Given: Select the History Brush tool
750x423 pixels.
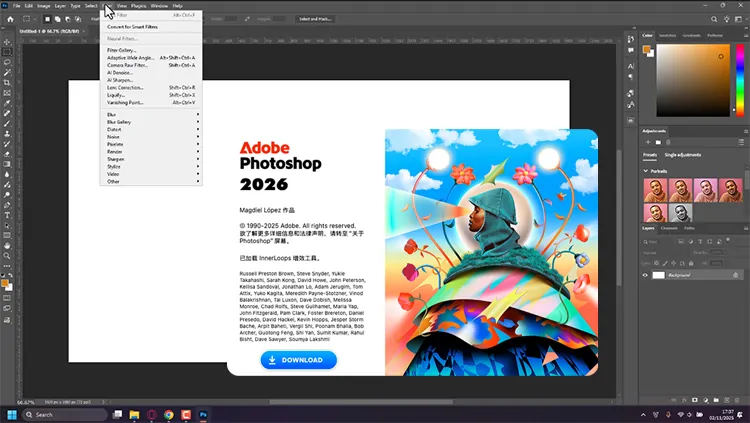Looking at the screenshot, I should tap(7, 144).
